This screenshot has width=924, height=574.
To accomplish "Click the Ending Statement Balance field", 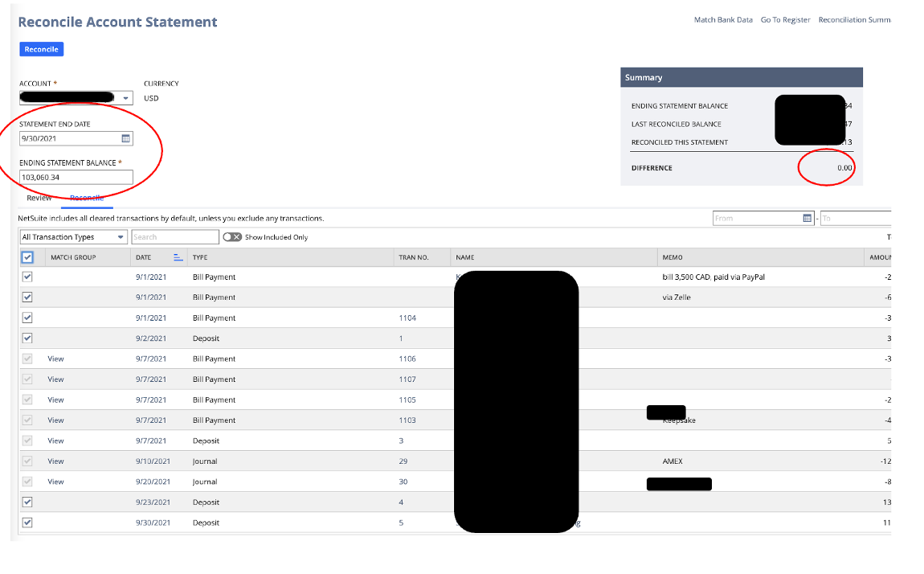I will click(76, 177).
